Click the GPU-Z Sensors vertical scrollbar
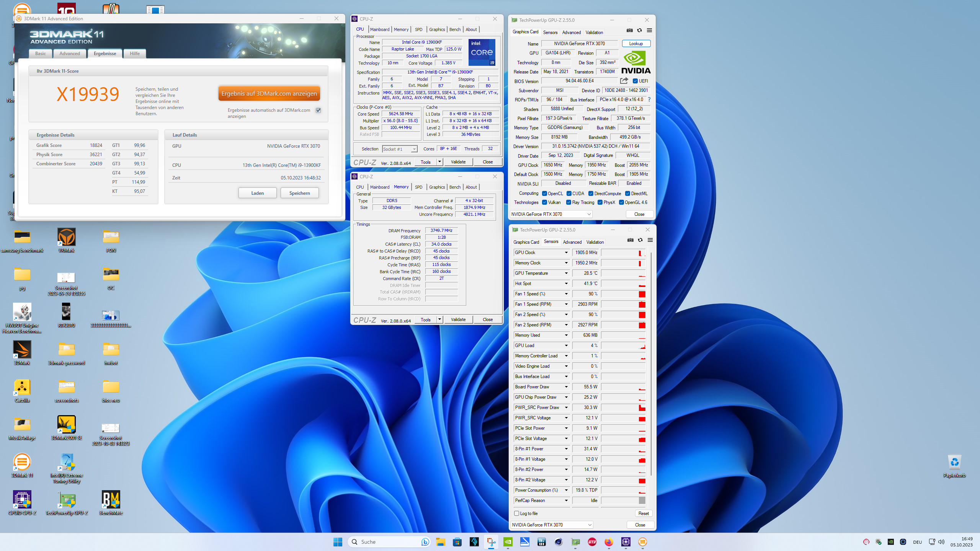Image resolution: width=980 pixels, height=551 pixels. coord(651,364)
